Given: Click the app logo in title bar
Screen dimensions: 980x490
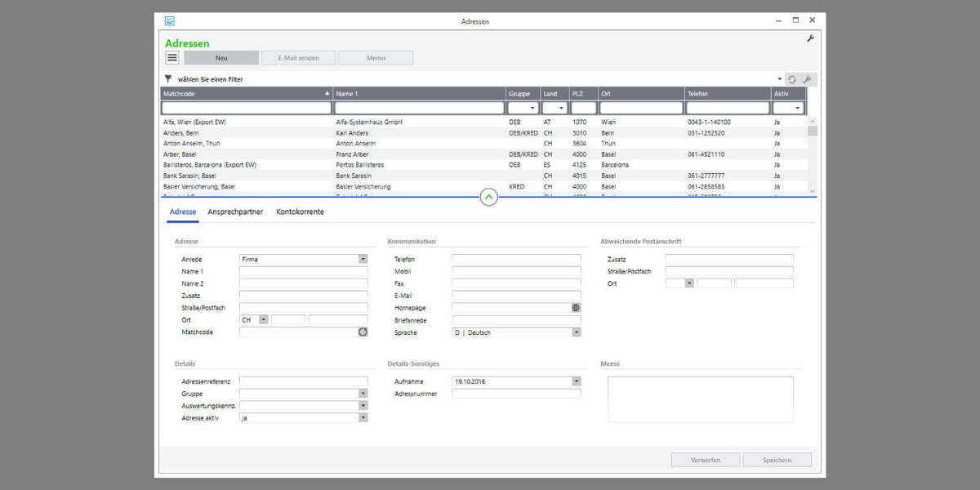Looking at the screenshot, I should pos(169,20).
